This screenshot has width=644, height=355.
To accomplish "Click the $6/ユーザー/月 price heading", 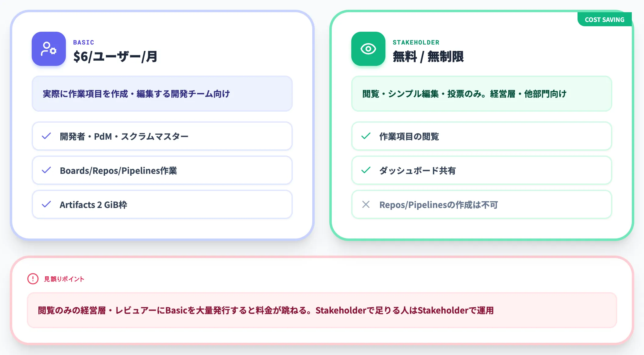I will (x=115, y=57).
